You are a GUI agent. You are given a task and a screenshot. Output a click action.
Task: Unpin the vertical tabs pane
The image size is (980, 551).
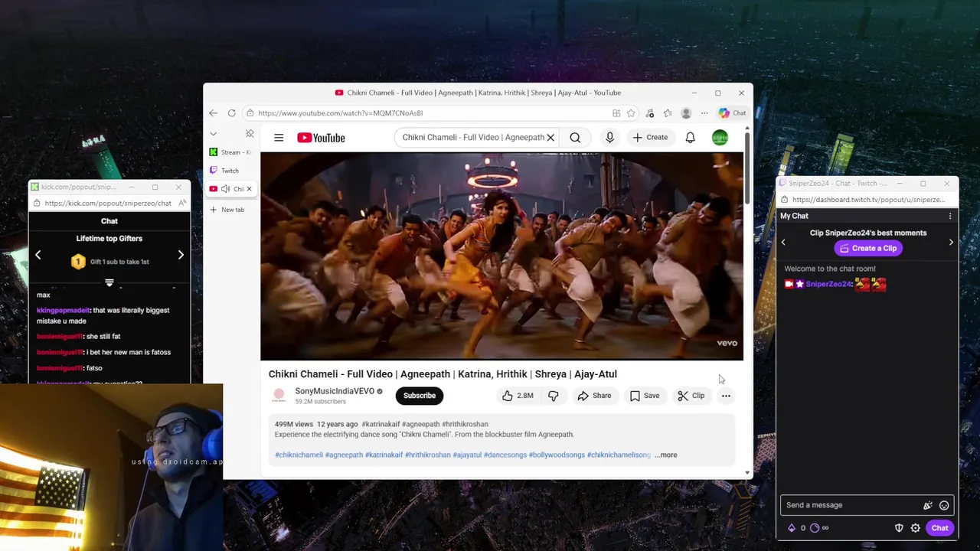click(x=250, y=134)
